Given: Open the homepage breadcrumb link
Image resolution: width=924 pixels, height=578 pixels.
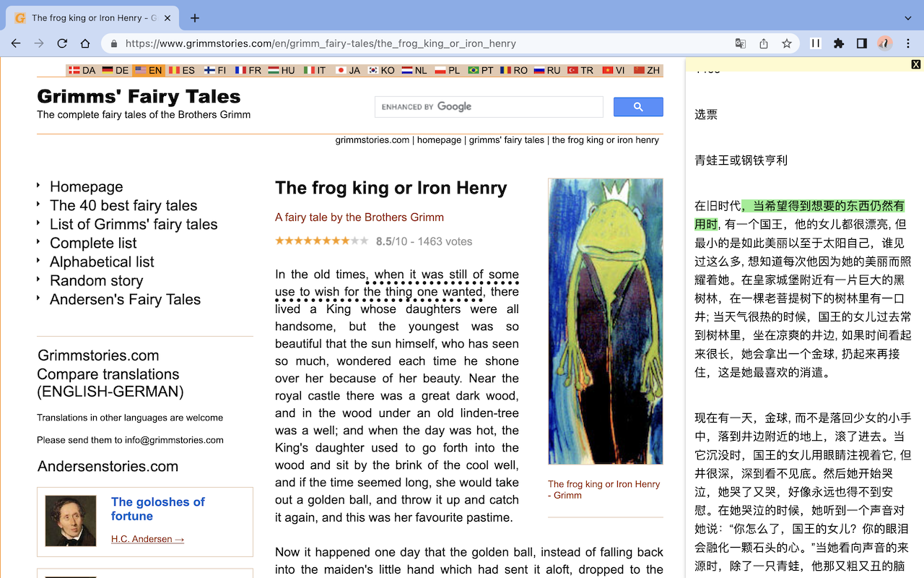Looking at the screenshot, I should (x=439, y=140).
